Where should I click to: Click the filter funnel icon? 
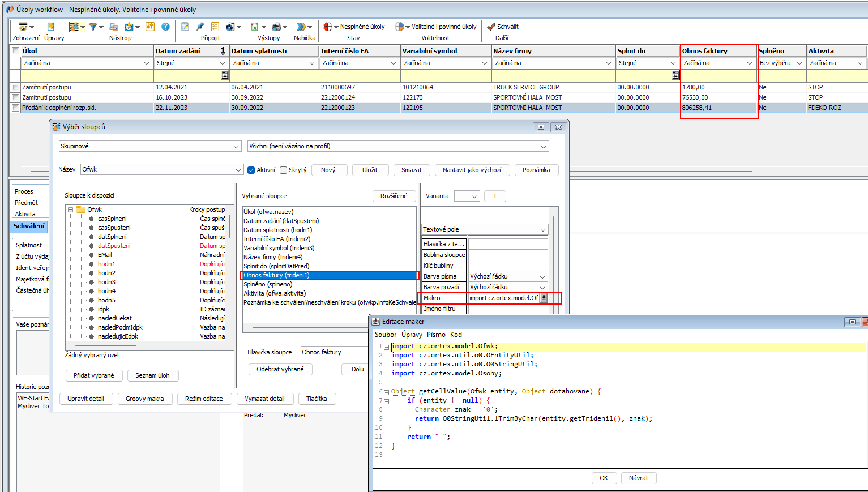(93, 27)
